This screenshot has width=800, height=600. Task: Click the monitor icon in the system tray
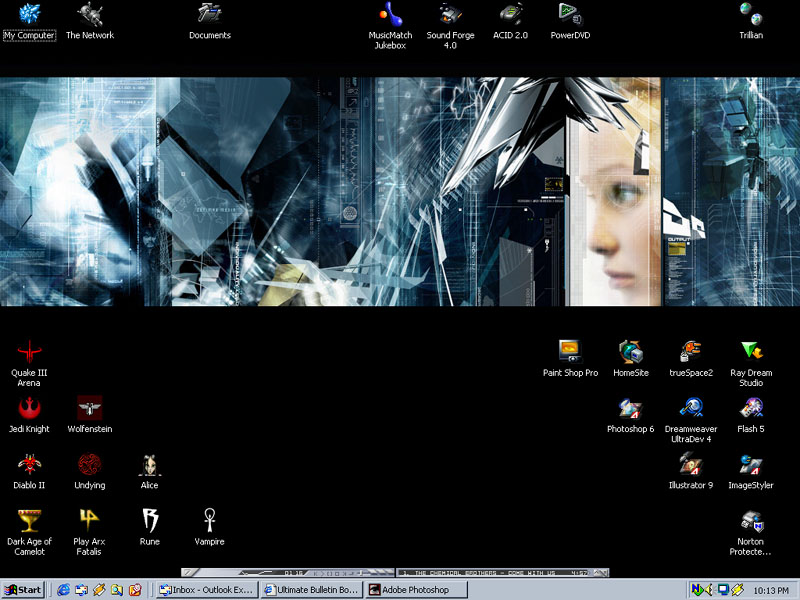tap(723, 590)
